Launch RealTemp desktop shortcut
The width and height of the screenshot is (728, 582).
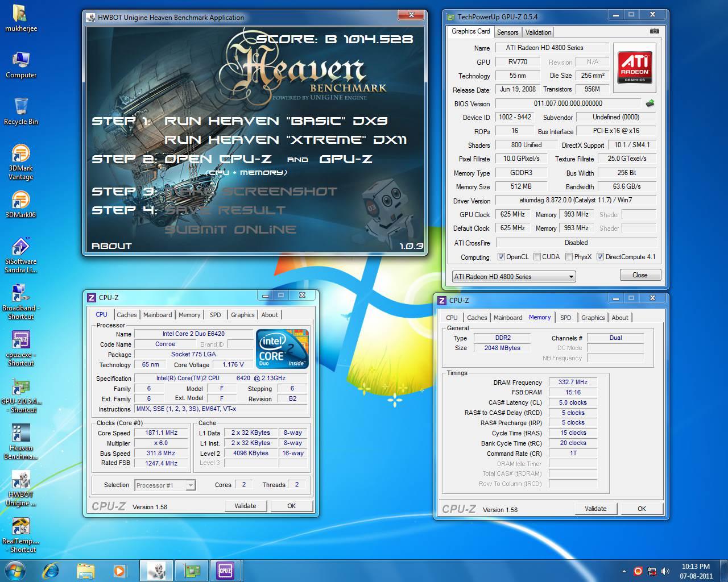point(21,535)
